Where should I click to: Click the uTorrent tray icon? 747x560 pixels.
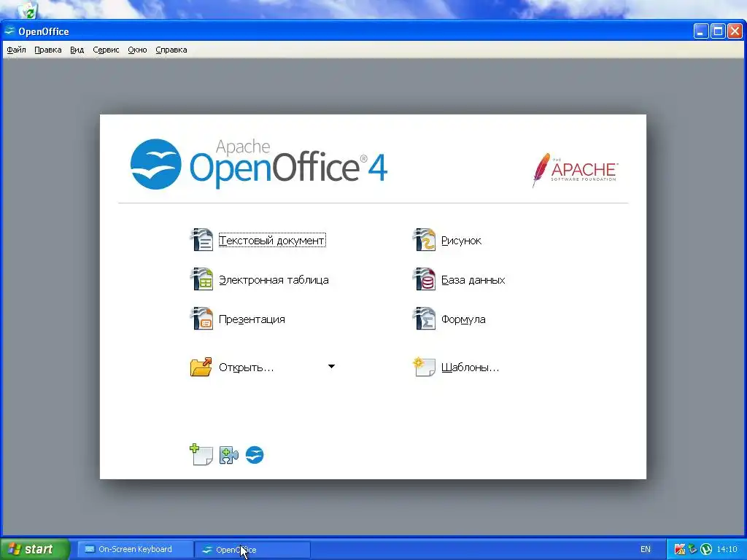pyautogui.click(x=706, y=549)
